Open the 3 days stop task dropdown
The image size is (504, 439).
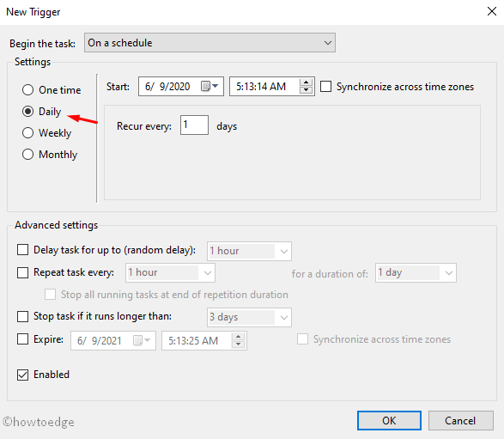250,317
